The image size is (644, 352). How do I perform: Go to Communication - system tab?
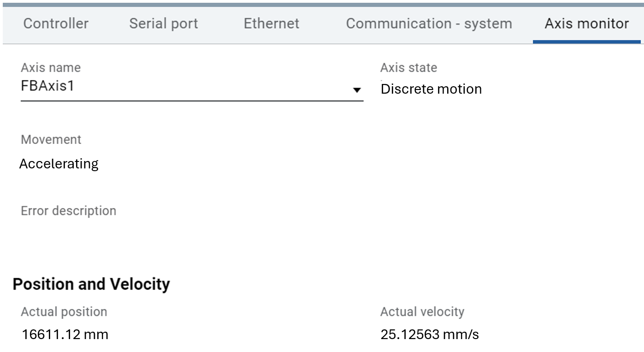(x=429, y=24)
